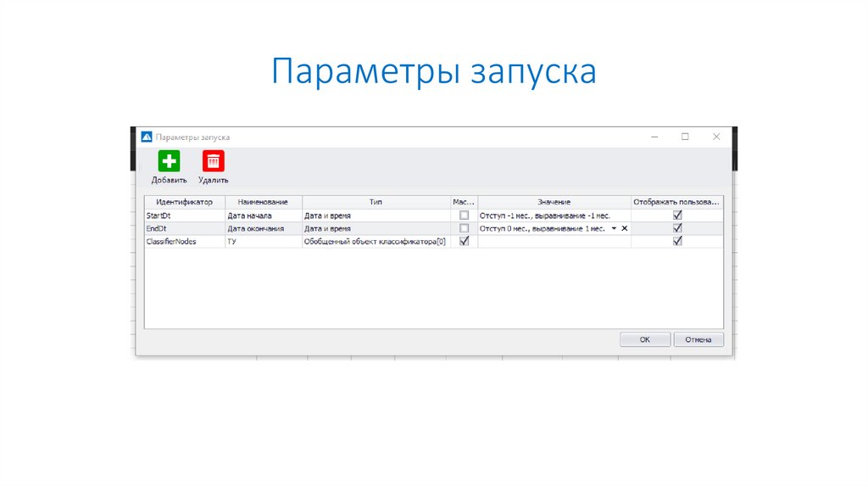
Task: Click the Дата окончания name cell
Action: point(263,228)
